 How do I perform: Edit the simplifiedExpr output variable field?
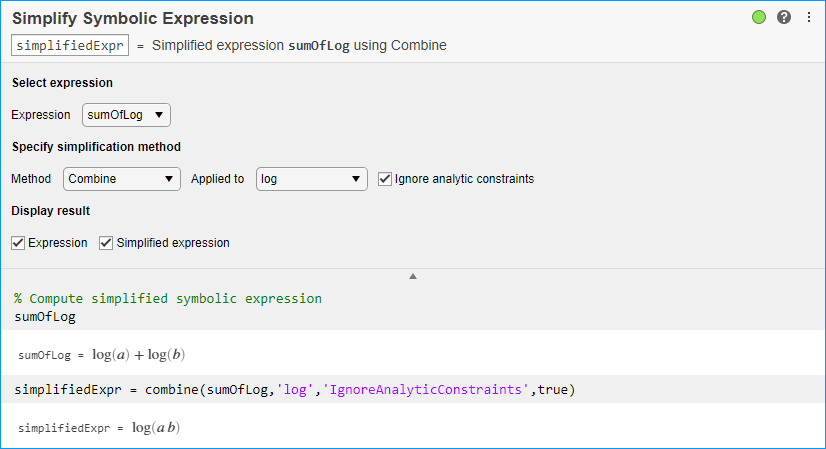tap(70, 45)
